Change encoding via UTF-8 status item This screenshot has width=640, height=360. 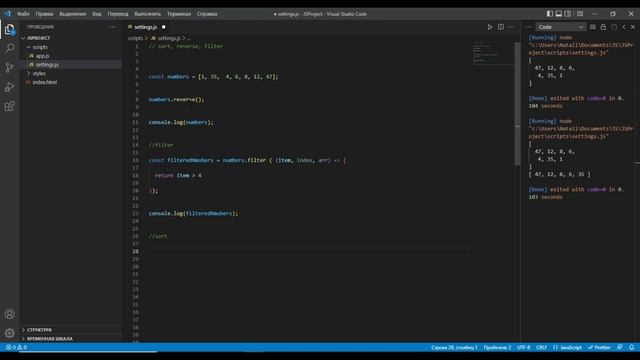523,347
